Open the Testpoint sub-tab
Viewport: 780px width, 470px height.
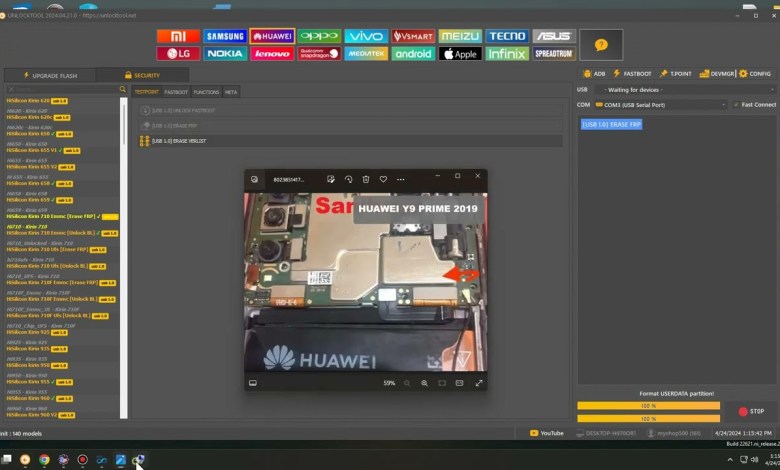[146, 92]
